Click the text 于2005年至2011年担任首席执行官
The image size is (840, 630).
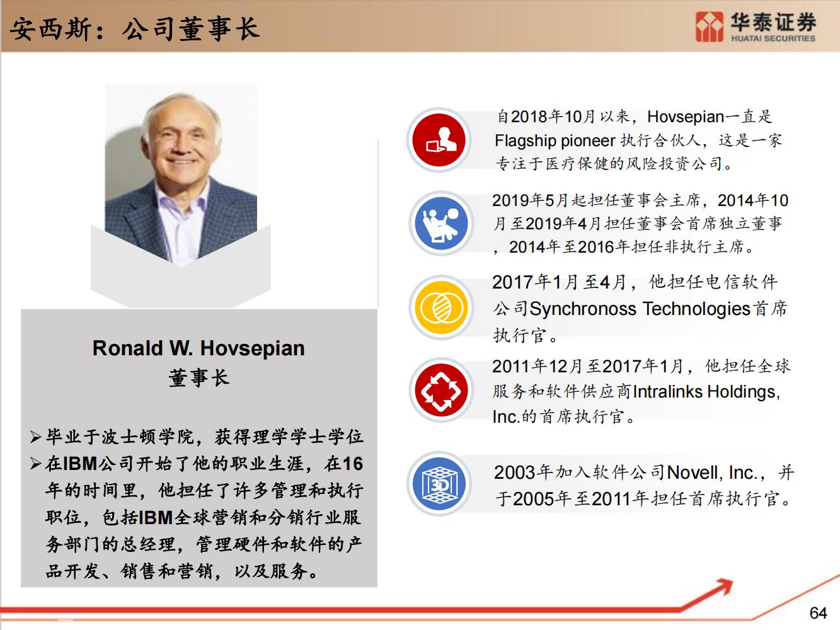coord(638,499)
